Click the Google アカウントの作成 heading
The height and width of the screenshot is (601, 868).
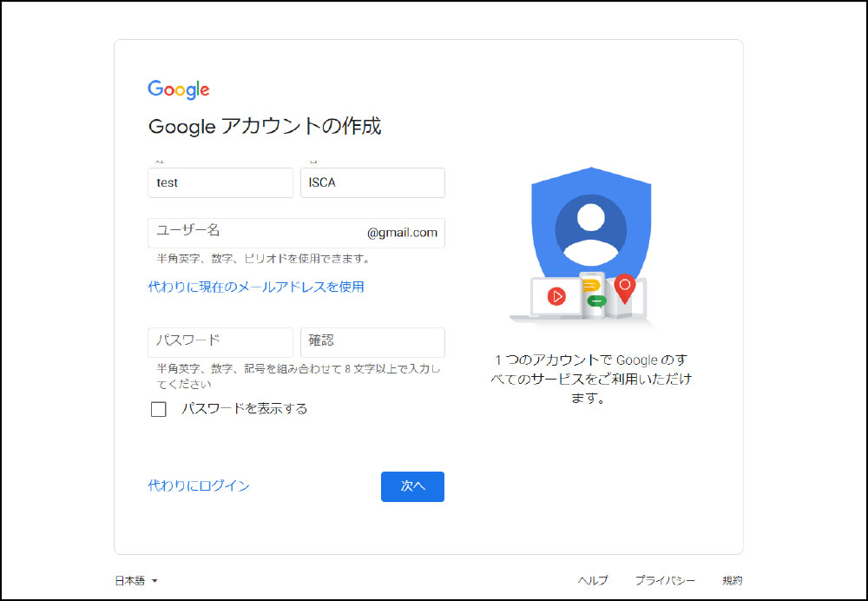pyautogui.click(x=265, y=126)
